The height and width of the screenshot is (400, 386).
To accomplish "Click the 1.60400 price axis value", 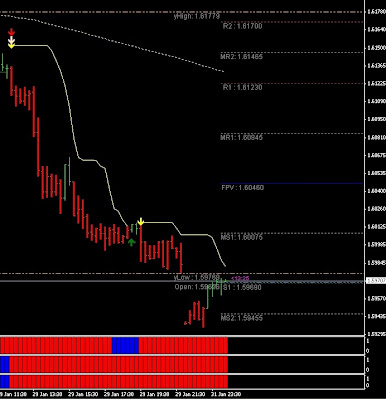I will coord(376,191).
